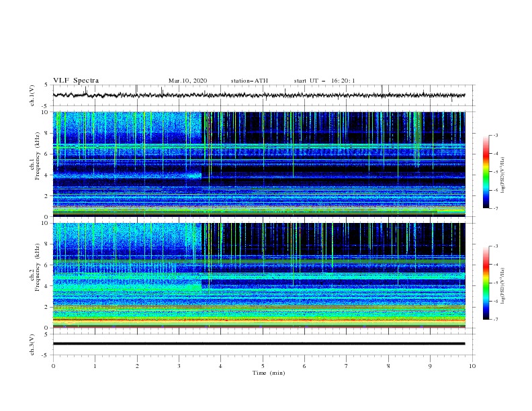Click the ch.2 frequency tick "6"

pyautogui.click(x=48, y=265)
